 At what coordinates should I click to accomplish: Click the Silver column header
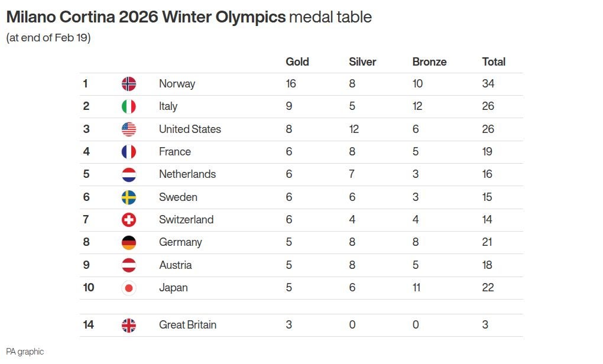[x=362, y=62]
